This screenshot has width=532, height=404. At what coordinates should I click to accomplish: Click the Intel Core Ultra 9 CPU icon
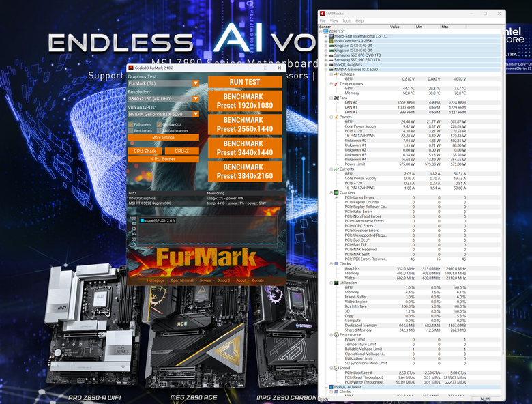click(331, 41)
